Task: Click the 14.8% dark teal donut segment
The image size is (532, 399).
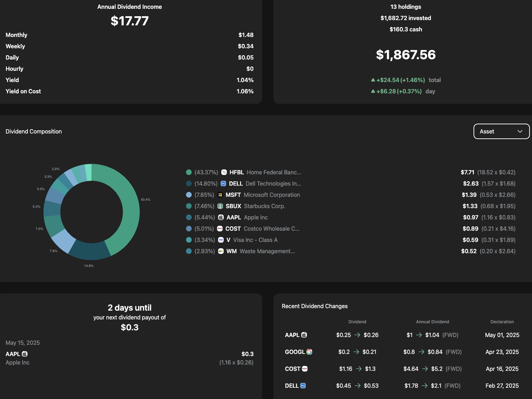Action: click(x=89, y=250)
